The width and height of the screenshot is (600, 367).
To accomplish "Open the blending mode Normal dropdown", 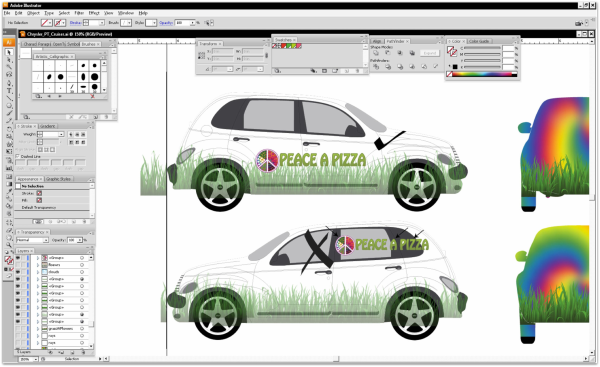I will pos(32,240).
